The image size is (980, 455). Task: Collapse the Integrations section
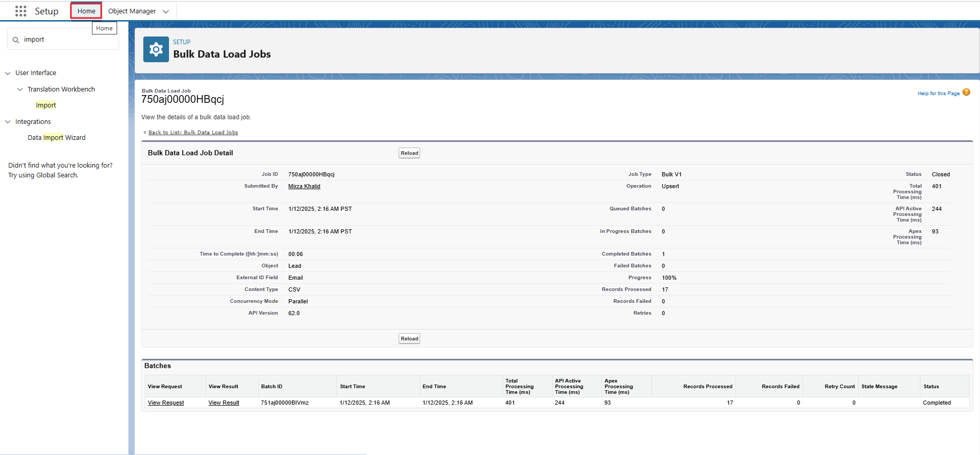(x=8, y=122)
